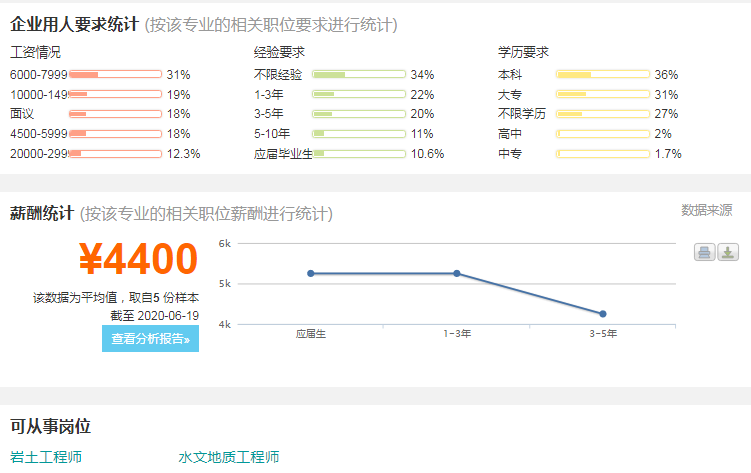The height and width of the screenshot is (473, 751).
Task: Click the 1.7% 中专 percentage value
Action: coord(668,154)
